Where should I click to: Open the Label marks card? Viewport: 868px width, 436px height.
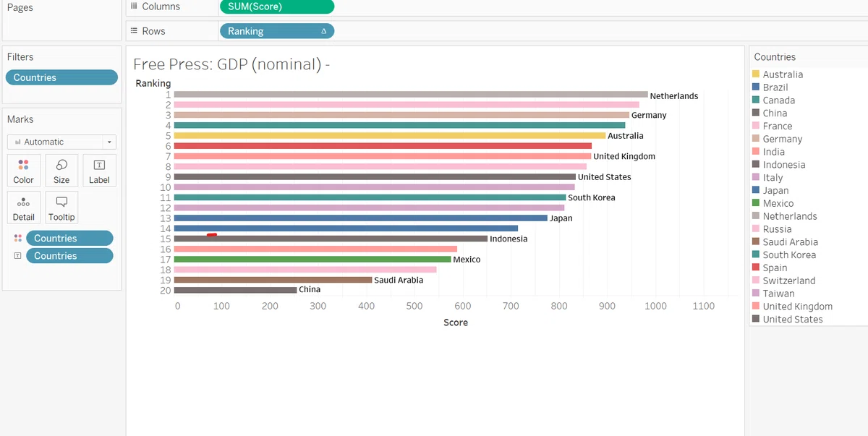click(x=99, y=170)
